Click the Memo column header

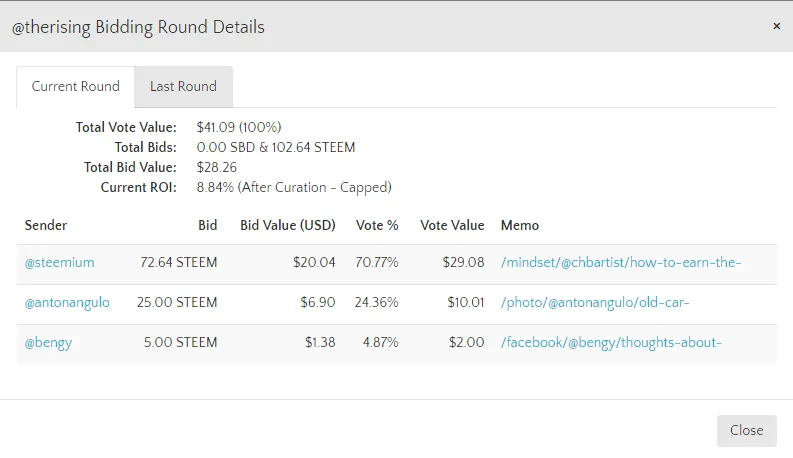[x=519, y=226]
